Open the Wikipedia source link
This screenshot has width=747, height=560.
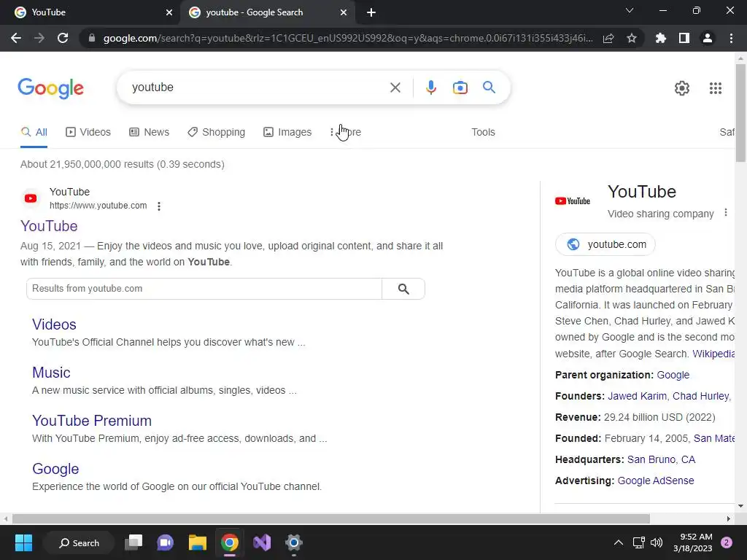pos(713,354)
